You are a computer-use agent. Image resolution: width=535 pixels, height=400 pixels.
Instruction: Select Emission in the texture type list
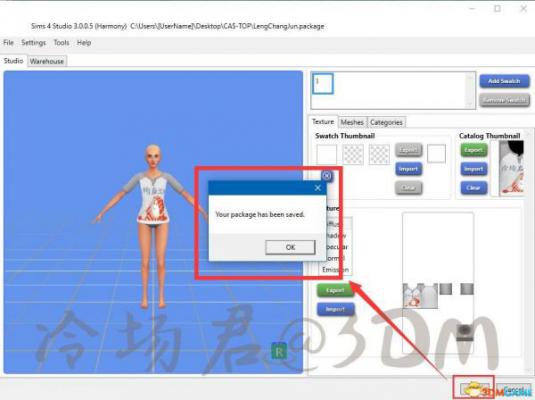click(335, 270)
